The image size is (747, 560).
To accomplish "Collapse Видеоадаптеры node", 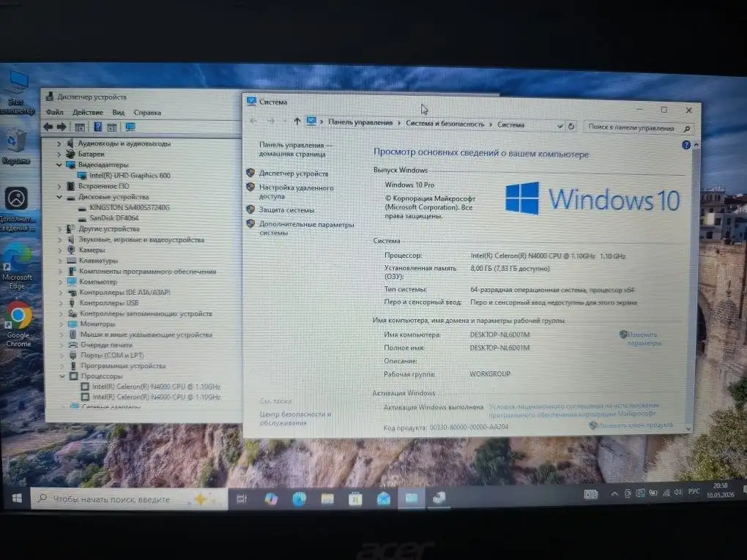I will (59, 165).
